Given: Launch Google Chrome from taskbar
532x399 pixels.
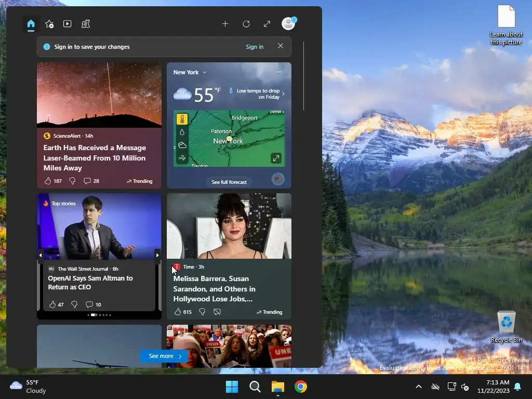Looking at the screenshot, I should coord(301,387).
